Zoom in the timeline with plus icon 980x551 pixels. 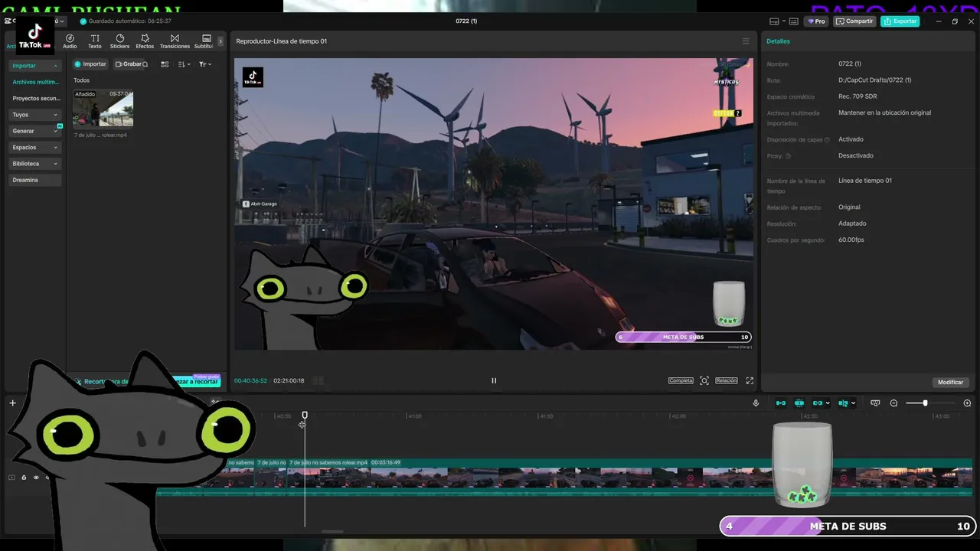click(967, 403)
